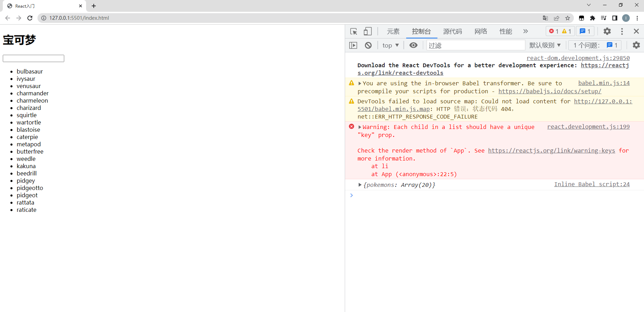Open Chrome three-dot menu

pyautogui.click(x=637, y=18)
